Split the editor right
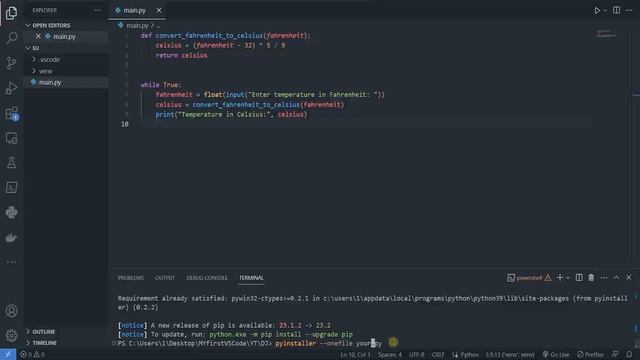 pos(616,10)
